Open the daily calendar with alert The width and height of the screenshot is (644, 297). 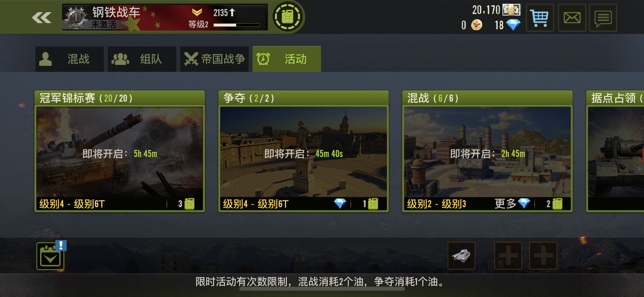51,256
